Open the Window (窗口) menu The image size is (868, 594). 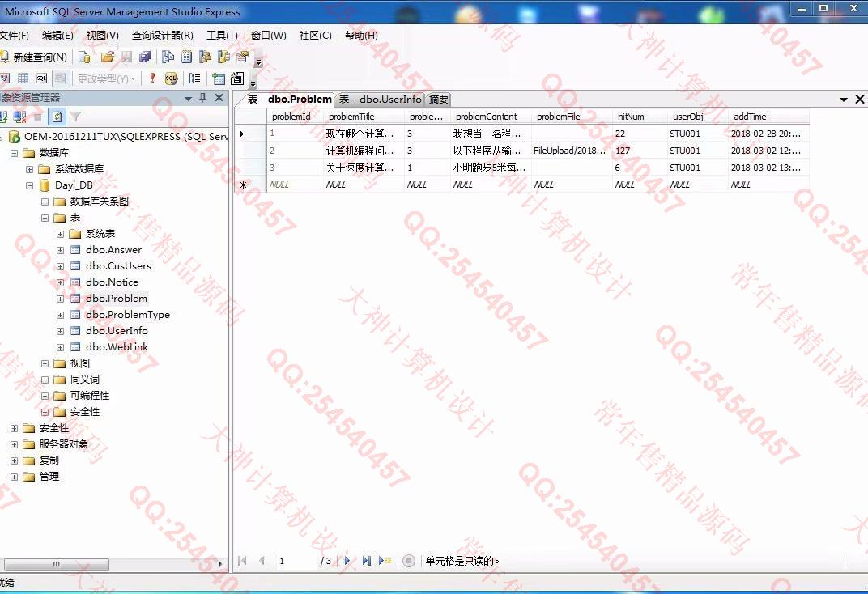click(269, 36)
